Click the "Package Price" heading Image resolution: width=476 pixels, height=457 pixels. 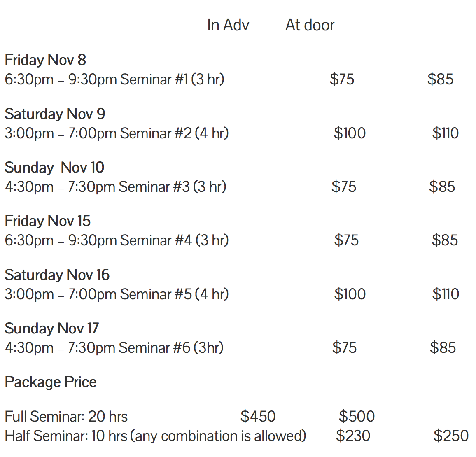(51, 382)
